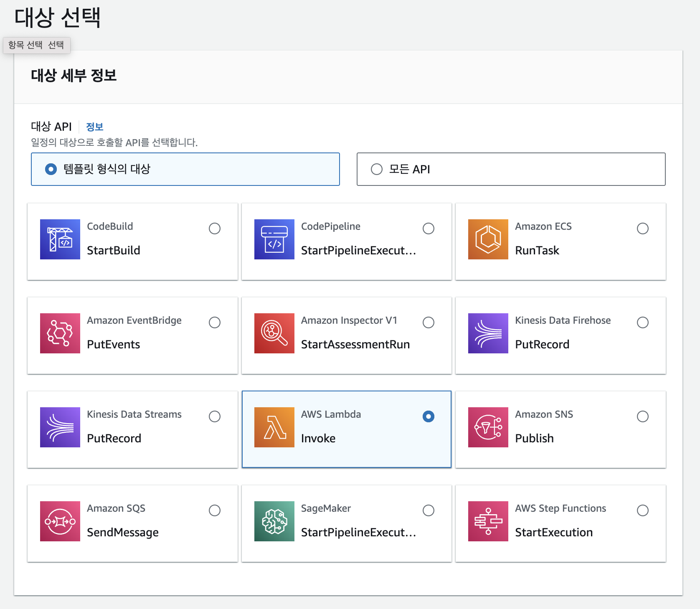Open the 정보 link next to 대상 API
This screenshot has height=609, width=700.
[95, 127]
